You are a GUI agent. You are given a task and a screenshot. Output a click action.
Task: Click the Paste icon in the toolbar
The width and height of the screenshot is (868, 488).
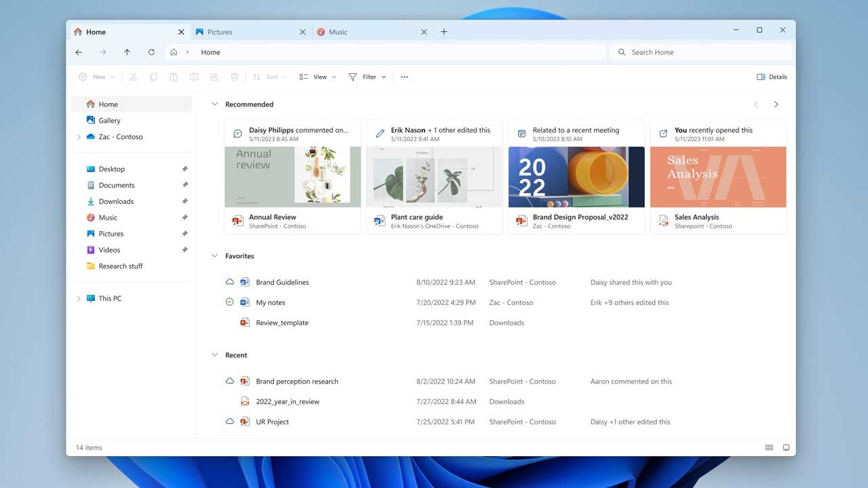pyautogui.click(x=174, y=77)
